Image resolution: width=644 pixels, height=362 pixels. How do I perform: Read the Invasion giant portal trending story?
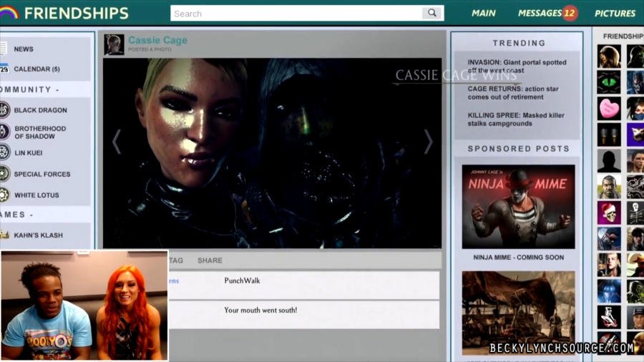click(517, 66)
